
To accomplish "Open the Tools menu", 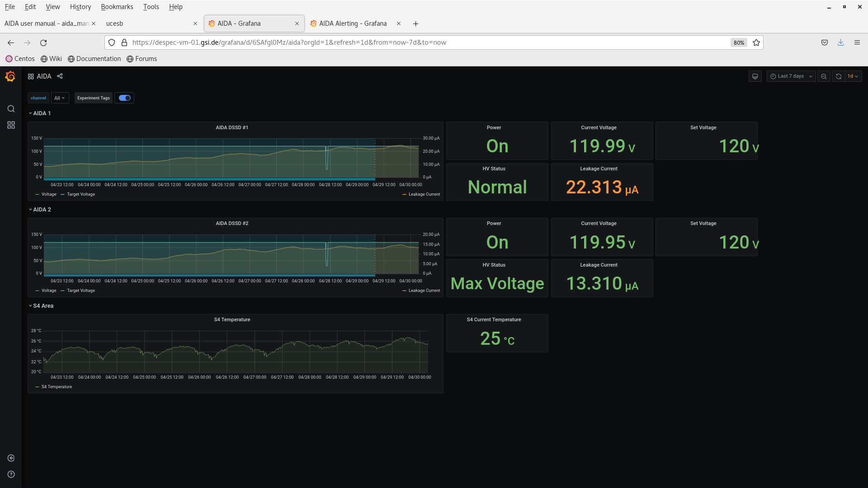I will [151, 7].
